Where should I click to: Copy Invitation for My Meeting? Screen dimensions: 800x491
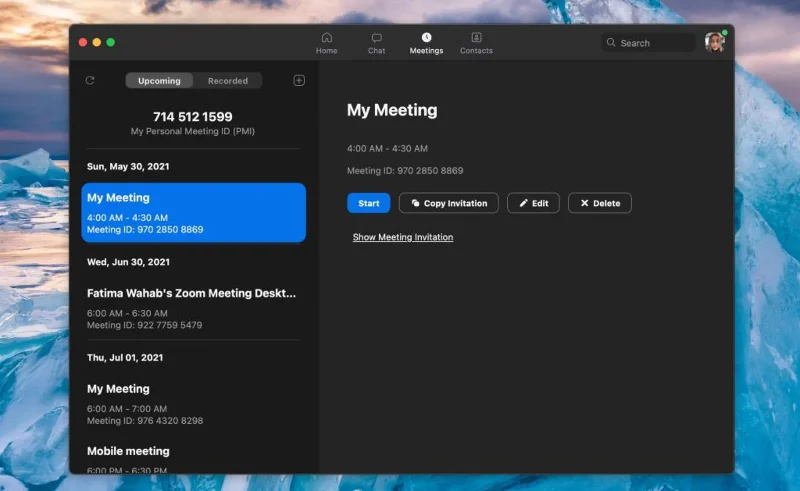pos(448,203)
